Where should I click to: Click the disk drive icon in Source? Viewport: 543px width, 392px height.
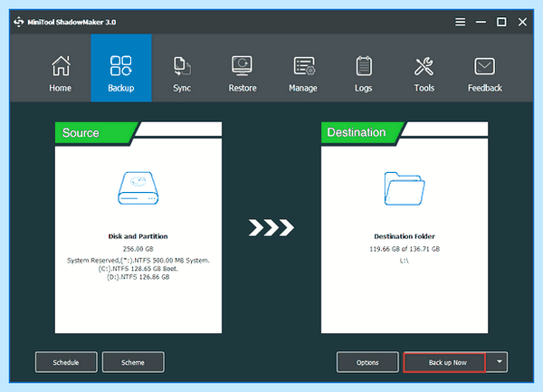138,188
